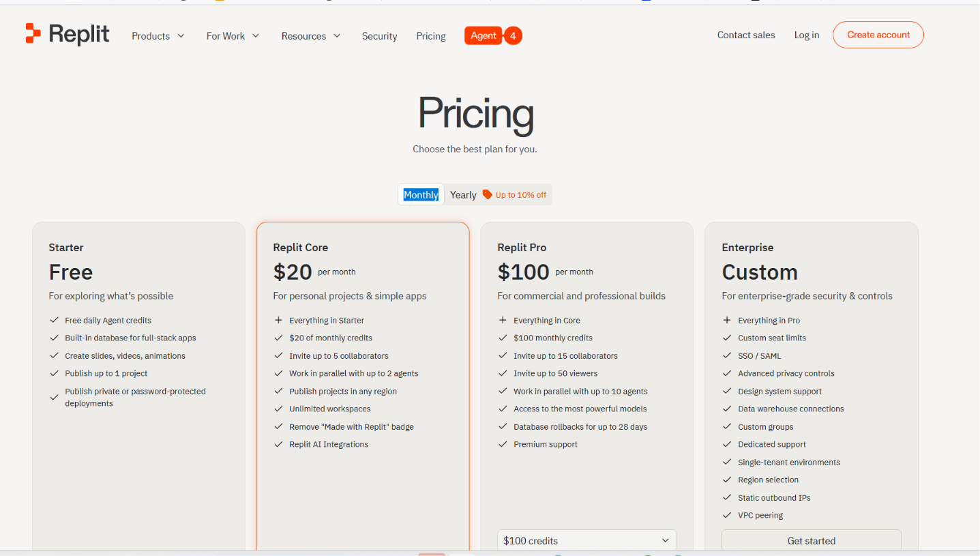Click Database rollbacks for up to 28 days
This screenshot has height=556, width=980.
point(580,426)
